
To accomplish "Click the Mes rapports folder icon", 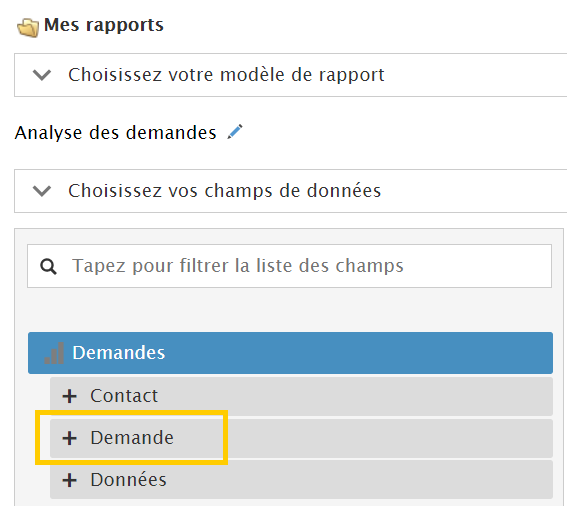I will point(28,28).
